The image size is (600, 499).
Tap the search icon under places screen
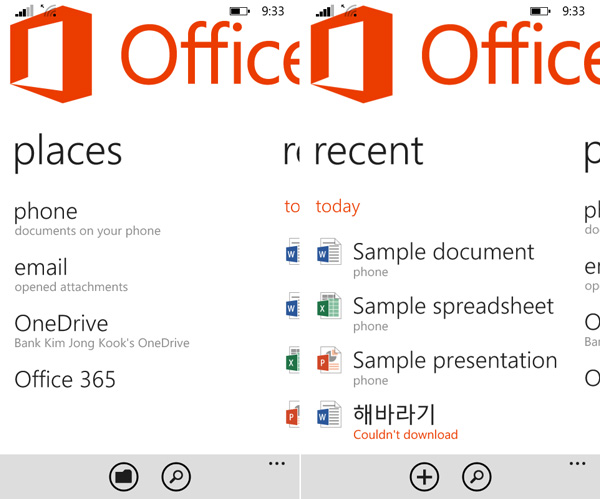(176, 476)
